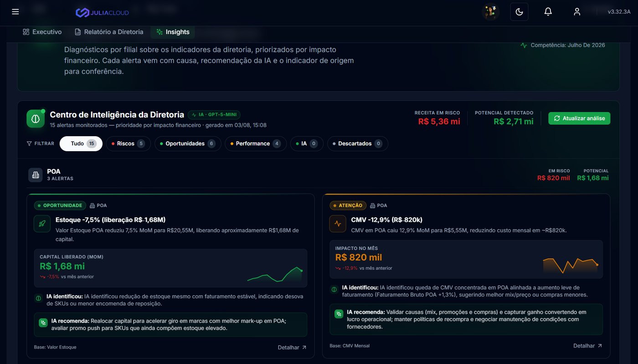Open the notifications bell
The width and height of the screenshot is (638, 364).
click(x=548, y=12)
